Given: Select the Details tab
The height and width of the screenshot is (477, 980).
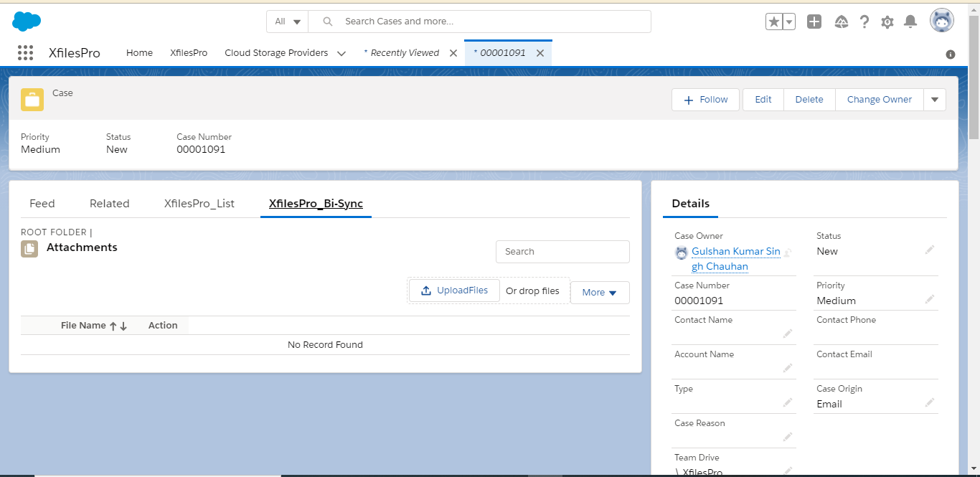Looking at the screenshot, I should [691, 204].
